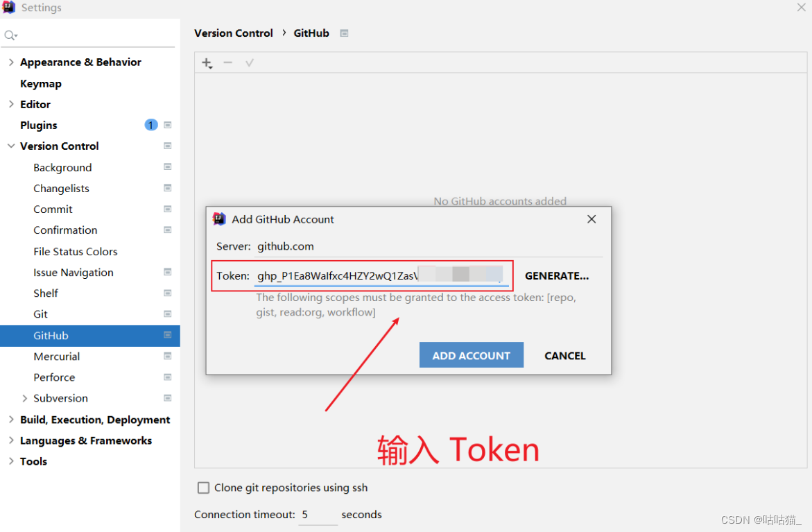812x532 pixels.
Task: Enable Clone git repositories using ssh
Action: click(x=203, y=488)
